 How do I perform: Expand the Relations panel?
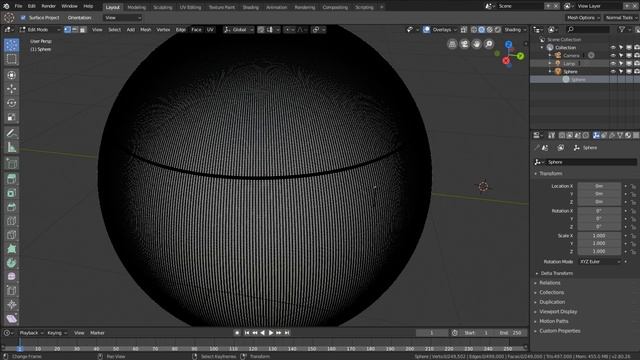(x=550, y=283)
